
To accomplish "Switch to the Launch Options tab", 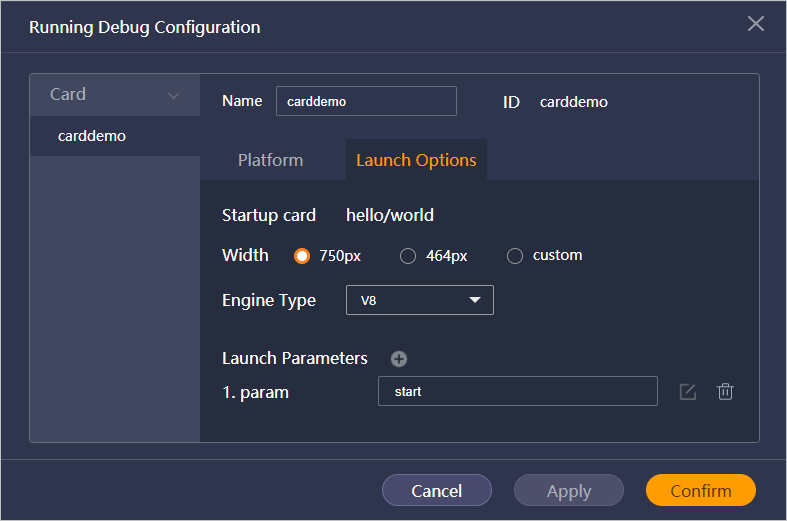I will [416, 160].
